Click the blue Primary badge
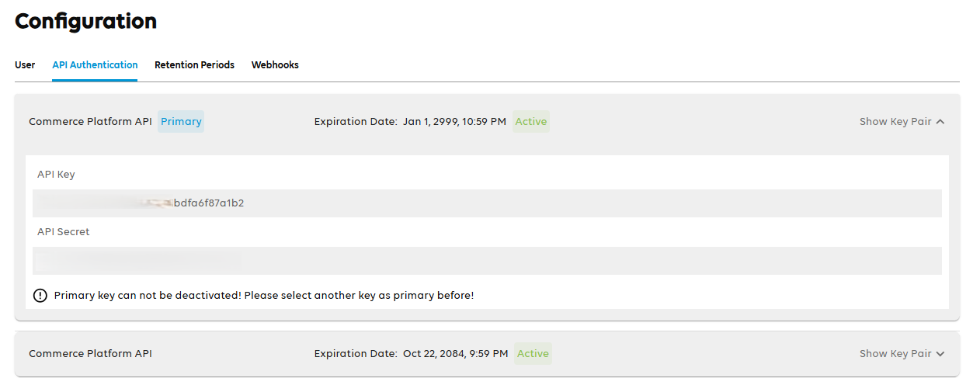The height and width of the screenshot is (378, 980). (181, 122)
